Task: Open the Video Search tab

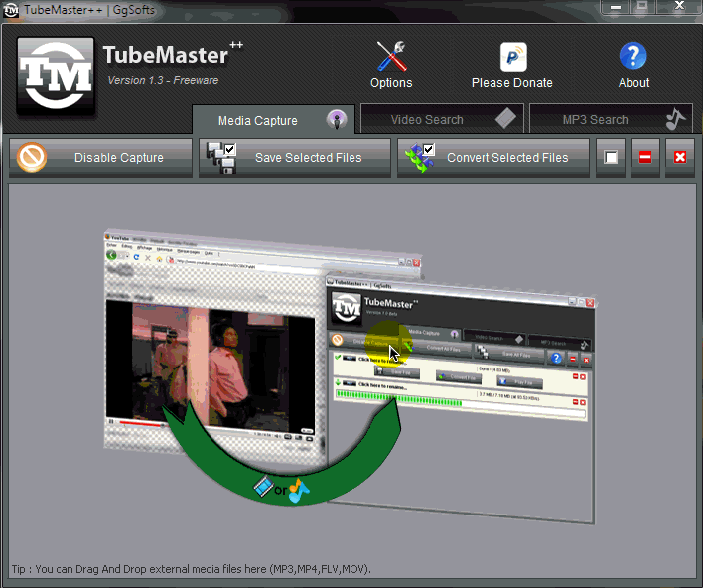Action: (442, 119)
